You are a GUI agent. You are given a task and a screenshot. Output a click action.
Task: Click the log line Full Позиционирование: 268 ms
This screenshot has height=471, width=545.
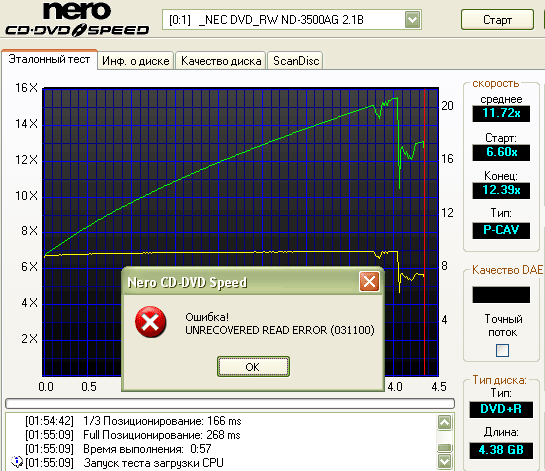click(133, 435)
